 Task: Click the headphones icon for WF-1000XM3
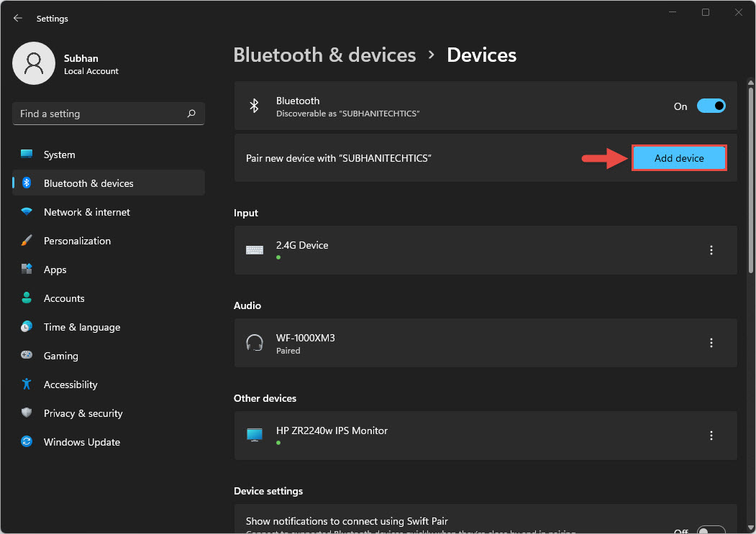point(255,343)
